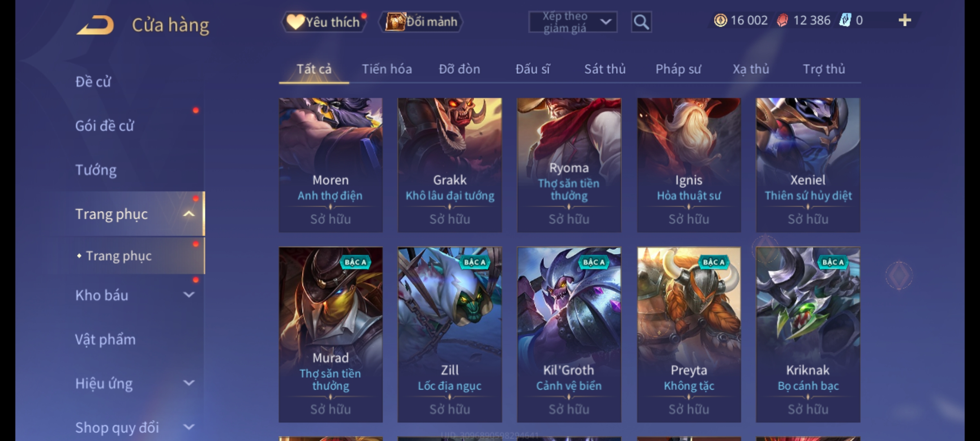Screen dimensions: 980x441
Task: Tap the back arrow beside Cửa hàng
Action: tap(95, 25)
